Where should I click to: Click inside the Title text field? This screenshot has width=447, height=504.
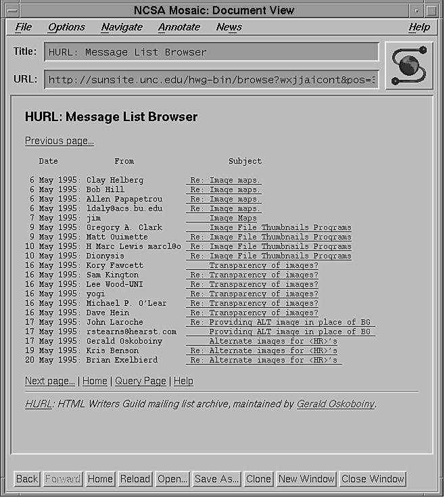click(x=211, y=52)
